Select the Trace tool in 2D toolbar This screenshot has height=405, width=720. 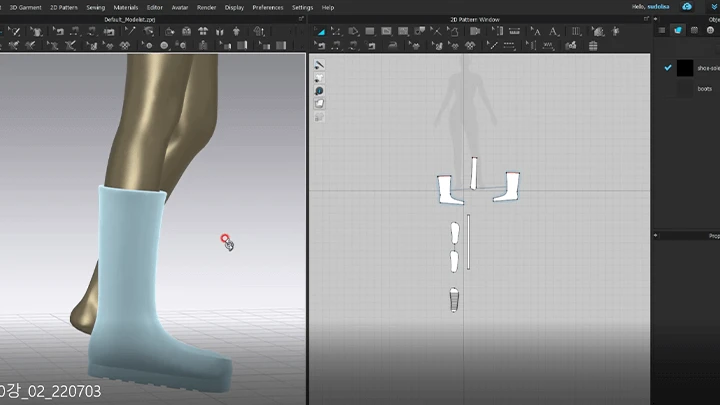453,31
